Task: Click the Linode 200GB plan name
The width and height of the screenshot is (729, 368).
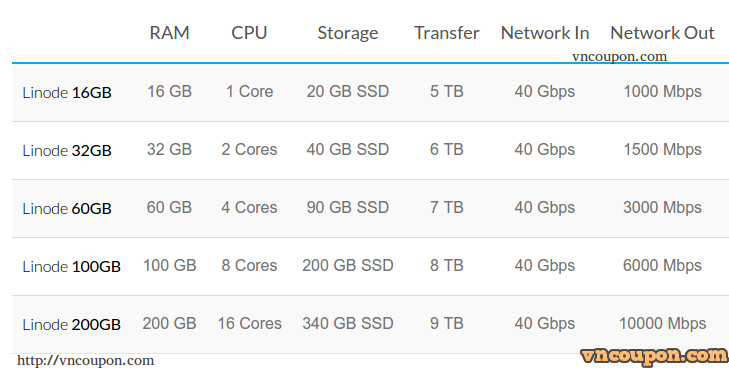Action: tap(72, 325)
